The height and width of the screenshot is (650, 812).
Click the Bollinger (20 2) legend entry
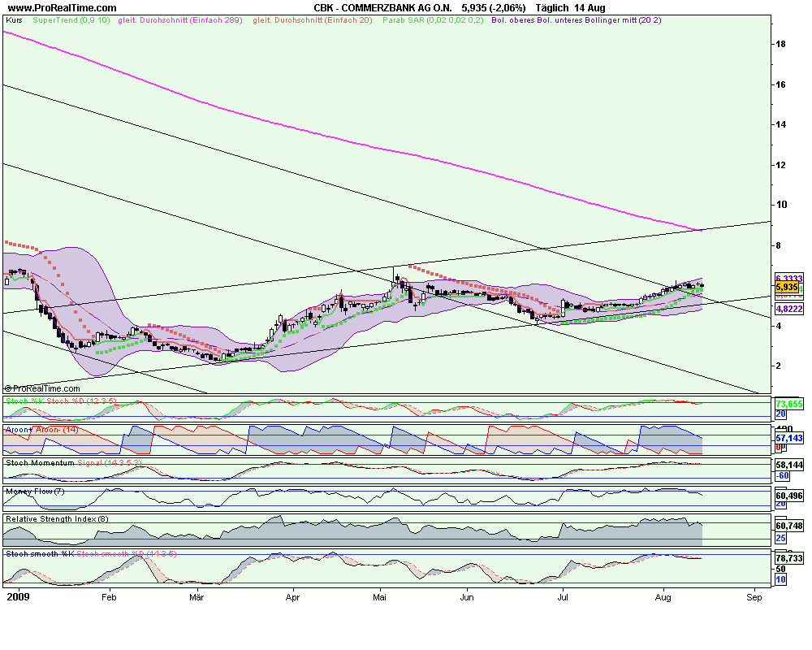(577, 20)
